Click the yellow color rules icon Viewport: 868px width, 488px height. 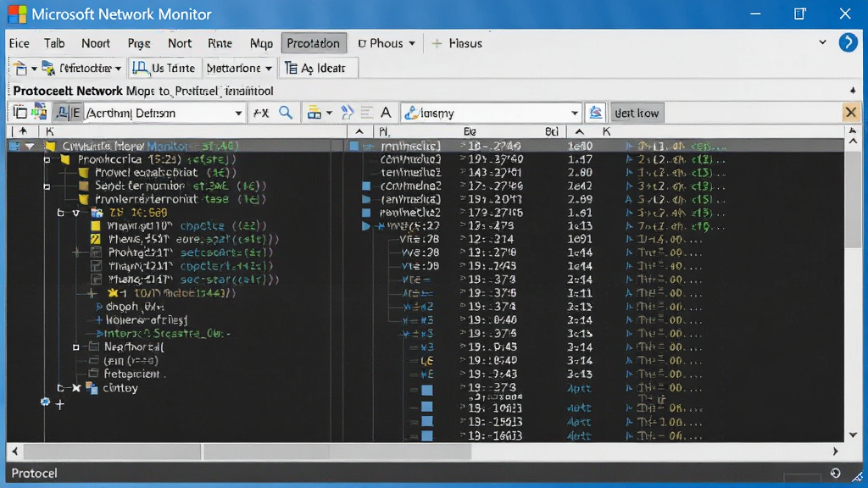(x=314, y=113)
